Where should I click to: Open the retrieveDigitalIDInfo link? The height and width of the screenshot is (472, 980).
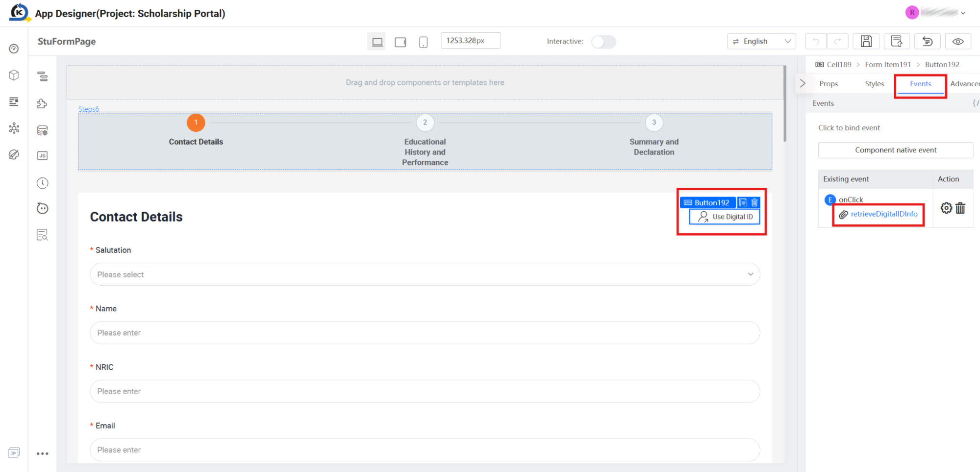[x=884, y=214]
